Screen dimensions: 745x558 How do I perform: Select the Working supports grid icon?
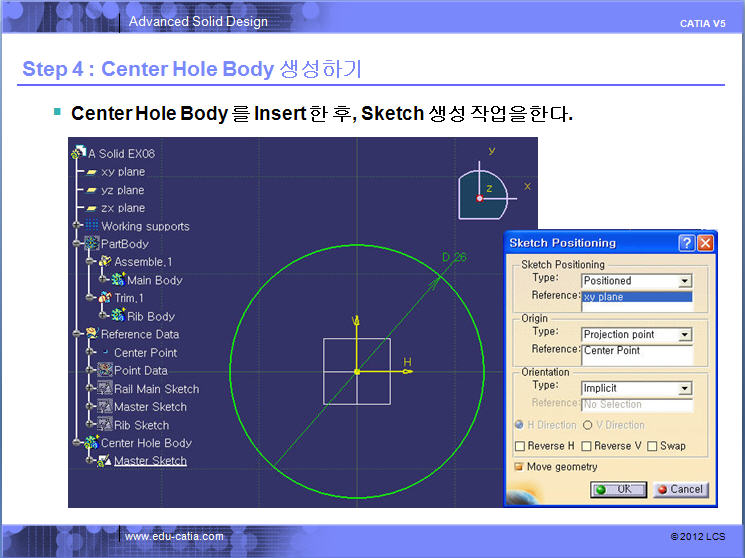pos(92,226)
